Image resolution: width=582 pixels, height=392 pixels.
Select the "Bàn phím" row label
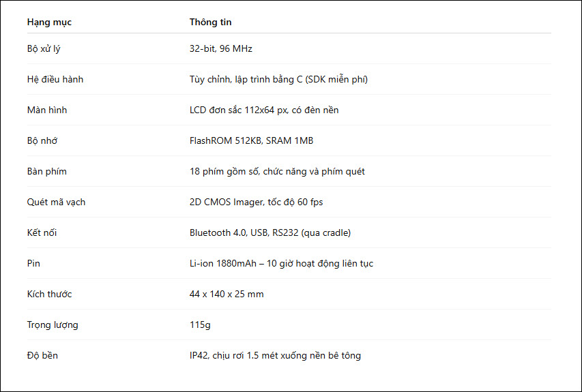[x=47, y=171]
